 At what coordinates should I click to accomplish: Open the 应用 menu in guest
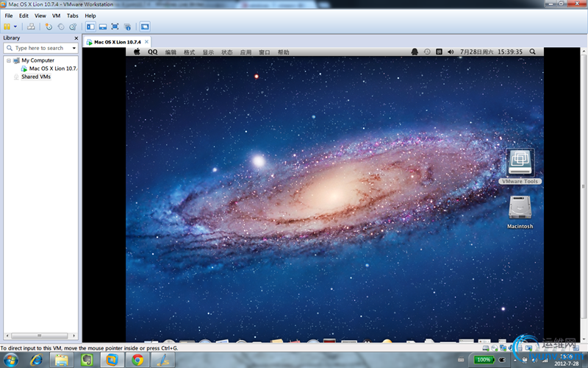[245, 52]
